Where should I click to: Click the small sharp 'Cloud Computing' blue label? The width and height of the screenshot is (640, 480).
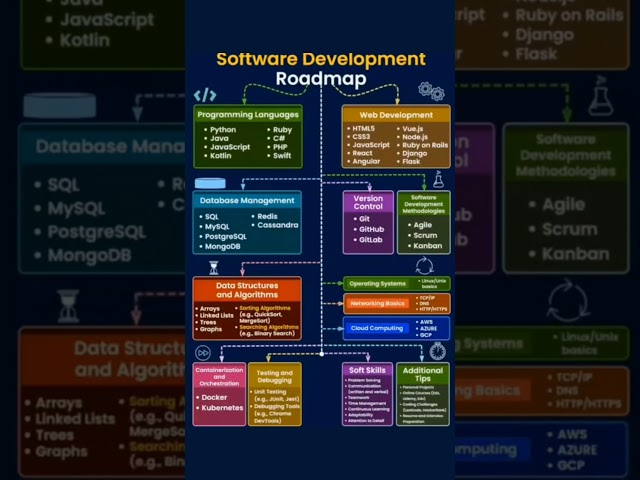coord(377,328)
